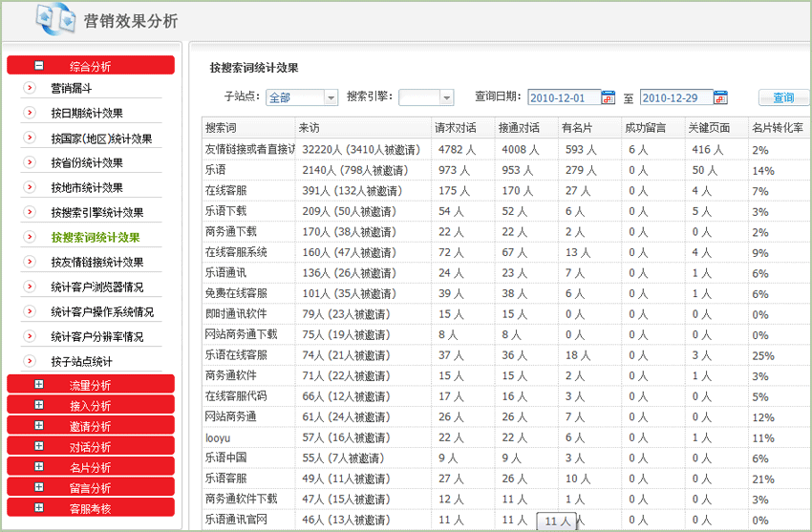
Task: Click arrow icon beside 统计客户浏览器情况
Action: pos(30,287)
